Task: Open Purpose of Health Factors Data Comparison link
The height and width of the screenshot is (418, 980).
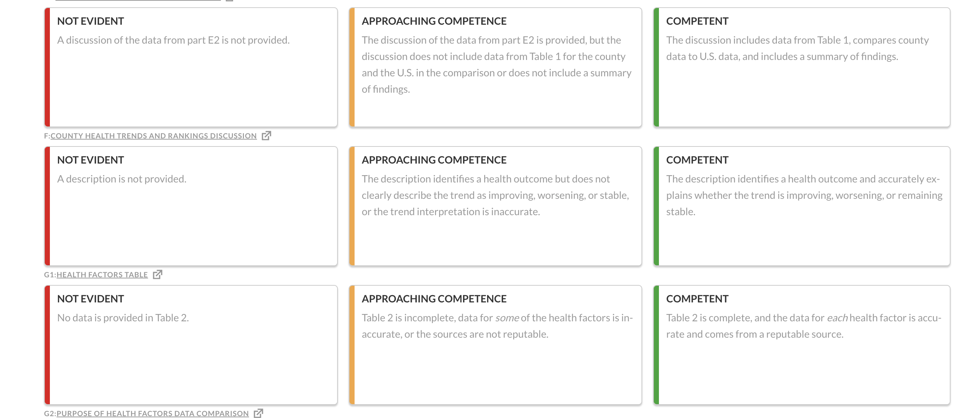Action: [153, 413]
